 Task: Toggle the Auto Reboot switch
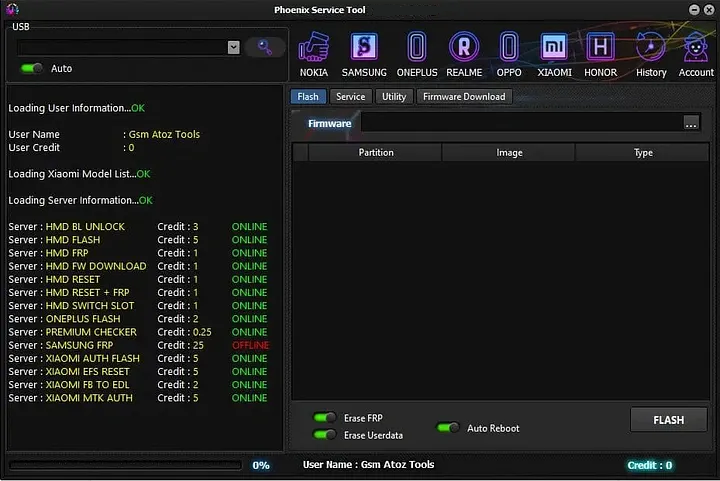coord(448,428)
